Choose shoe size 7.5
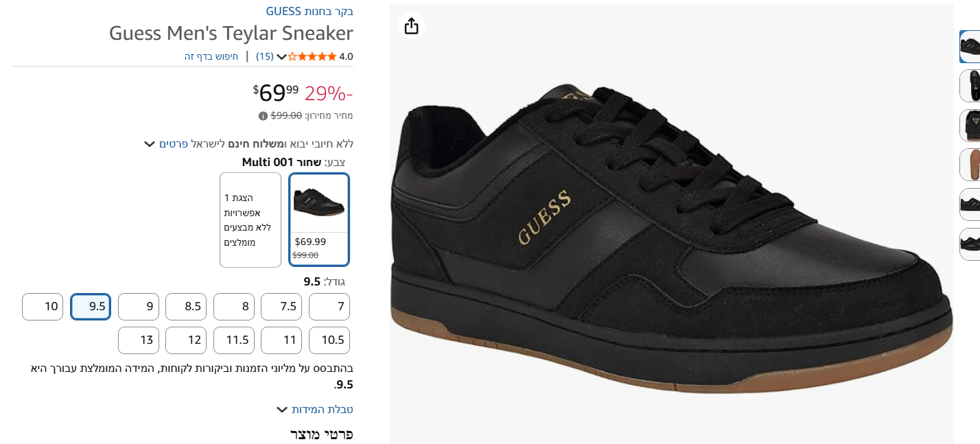980x444 pixels. coord(281,307)
